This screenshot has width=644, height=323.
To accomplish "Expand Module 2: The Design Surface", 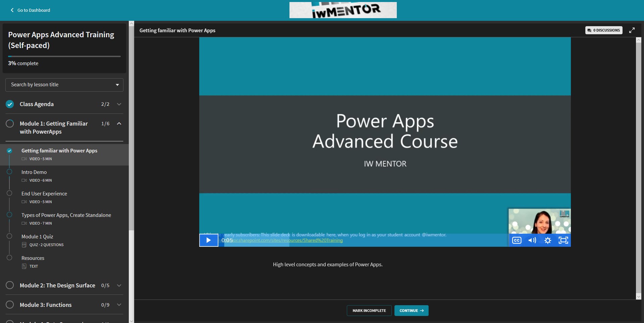I will pyautogui.click(x=119, y=285).
